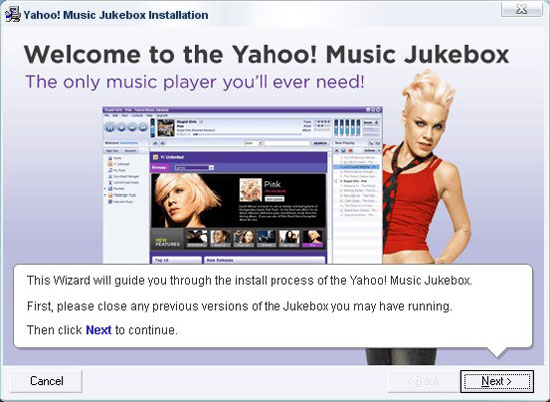
Task: Click the preview search text field
Action: (287, 143)
